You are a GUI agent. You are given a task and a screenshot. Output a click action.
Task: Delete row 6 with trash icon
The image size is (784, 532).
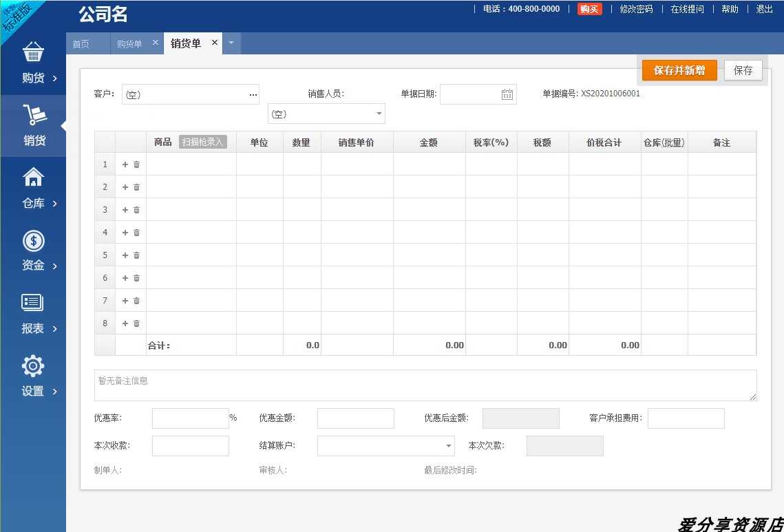[136, 278]
